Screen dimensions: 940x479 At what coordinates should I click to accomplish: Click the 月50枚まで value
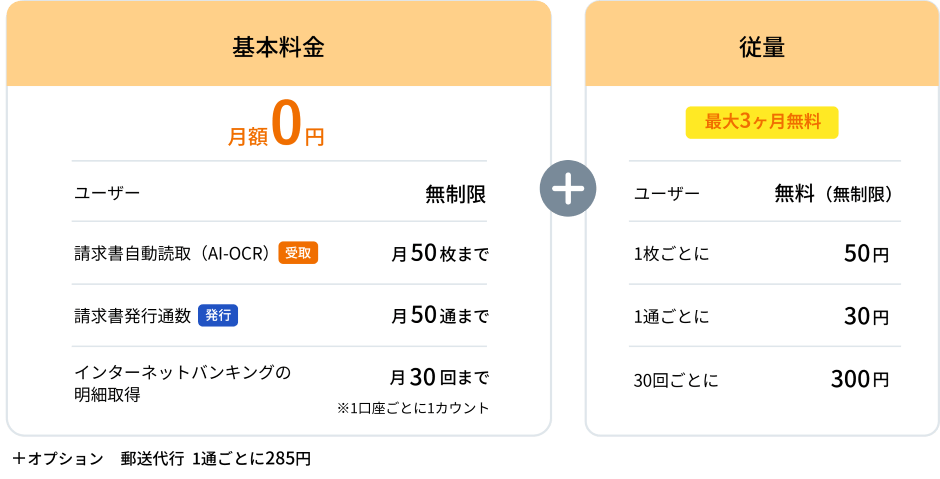440,254
